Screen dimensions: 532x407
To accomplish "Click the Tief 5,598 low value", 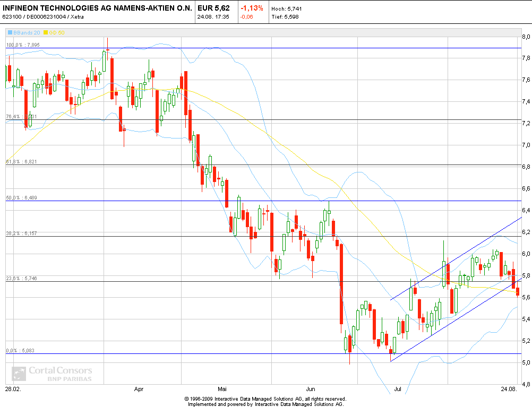I will (x=286, y=15).
